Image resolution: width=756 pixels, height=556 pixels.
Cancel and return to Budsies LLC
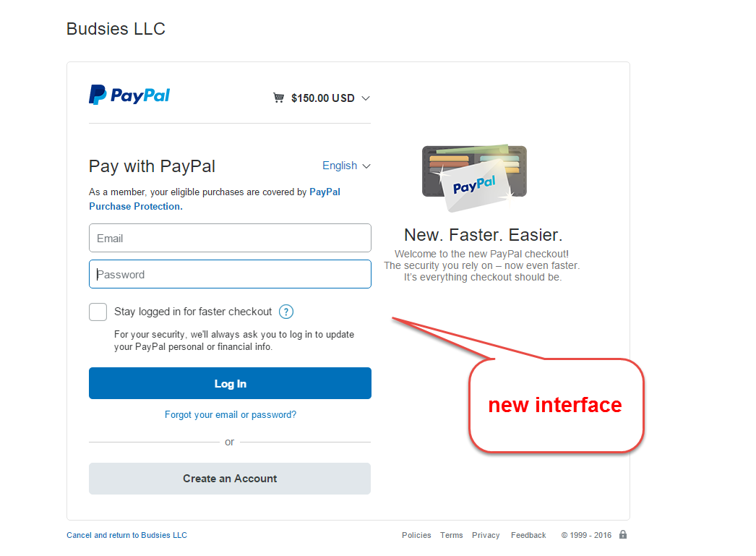coord(126,535)
